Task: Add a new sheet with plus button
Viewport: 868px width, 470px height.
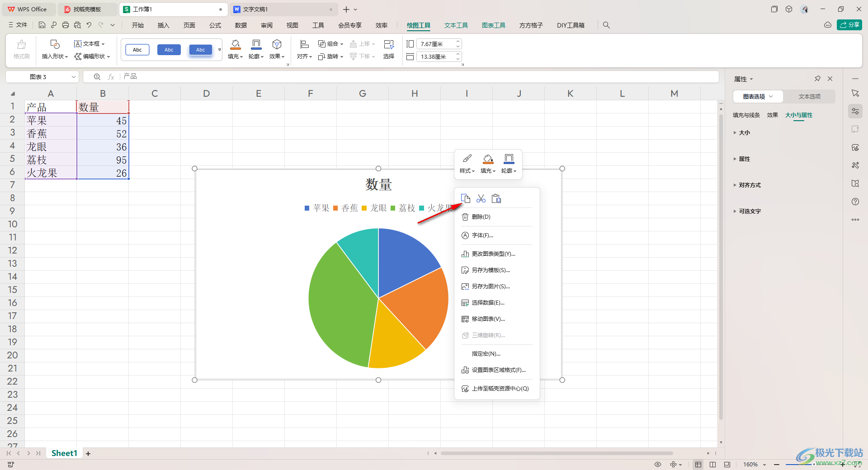Action: tap(88, 454)
